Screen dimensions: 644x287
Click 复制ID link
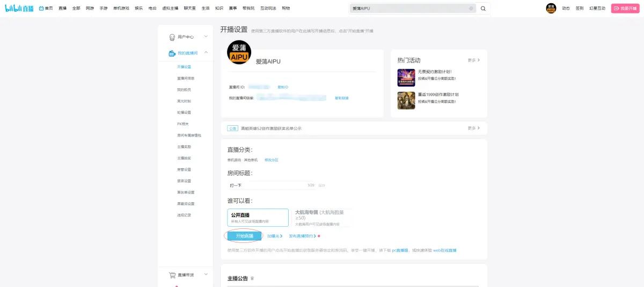(x=283, y=87)
